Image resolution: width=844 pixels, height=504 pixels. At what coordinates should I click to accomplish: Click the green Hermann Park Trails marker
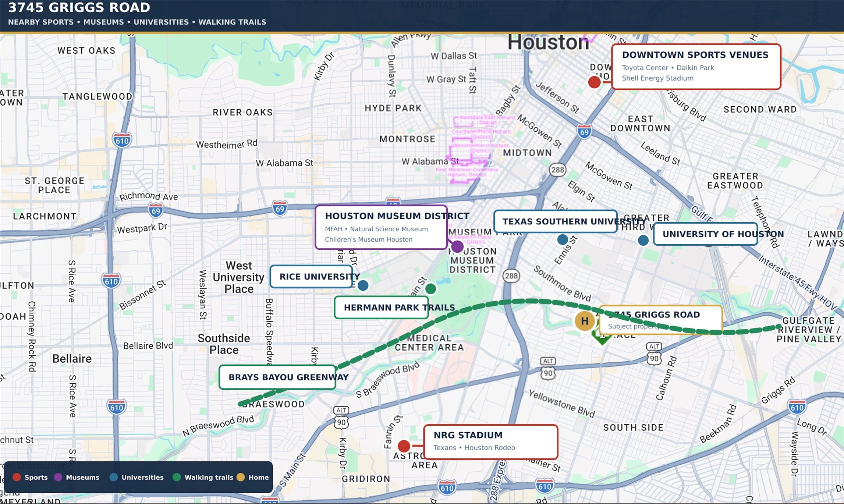point(430,289)
